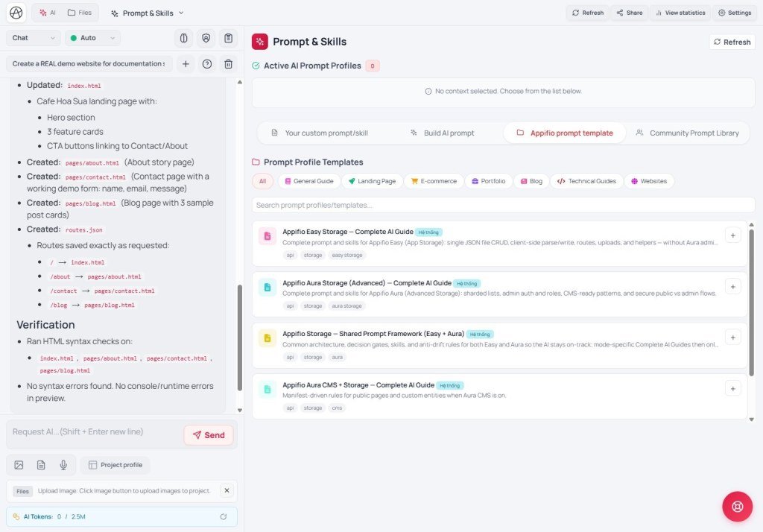Delete the chat with trash icon
This screenshot has height=532, width=763.
[x=228, y=64]
